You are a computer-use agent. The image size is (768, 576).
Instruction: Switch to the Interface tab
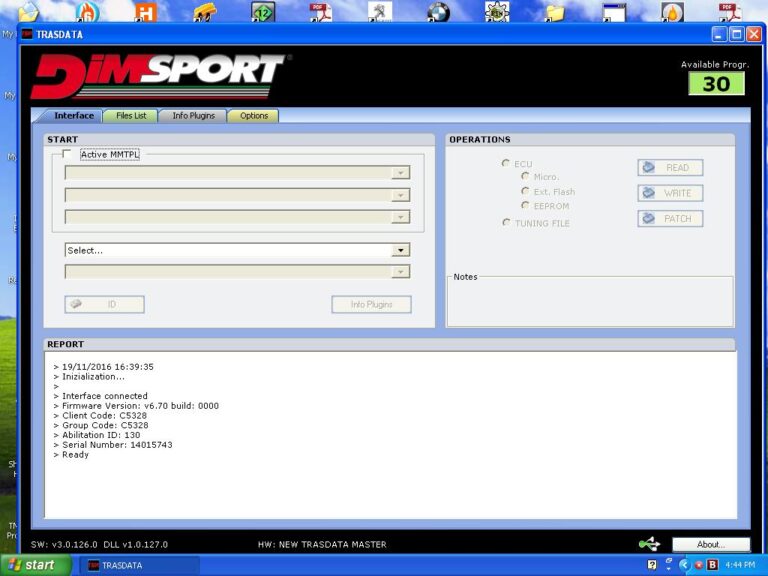[73, 116]
